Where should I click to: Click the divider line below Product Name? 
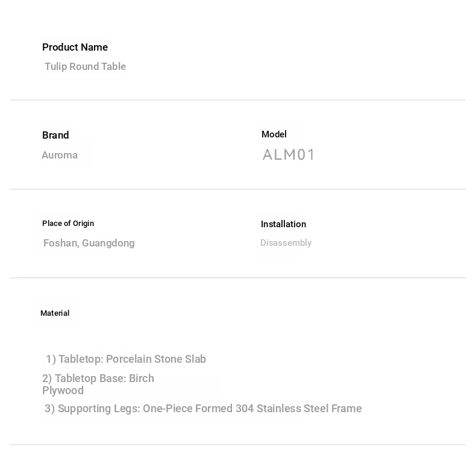coord(238,100)
